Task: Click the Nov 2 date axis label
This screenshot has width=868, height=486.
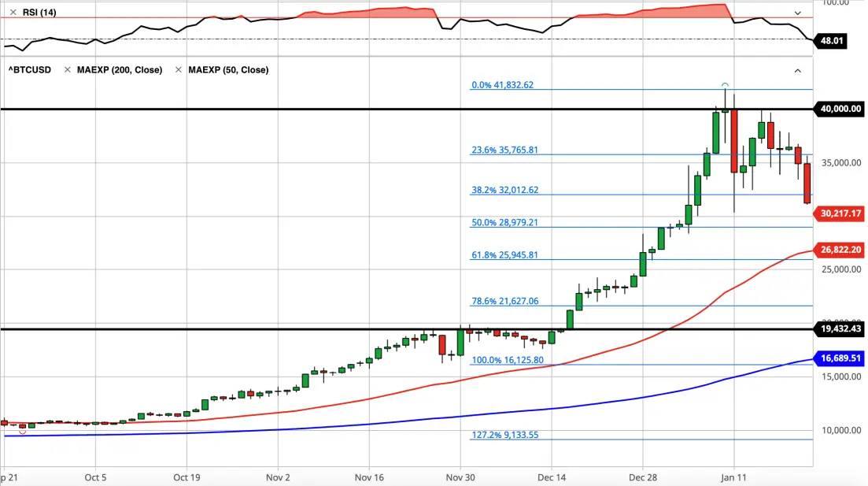Action: [x=278, y=477]
